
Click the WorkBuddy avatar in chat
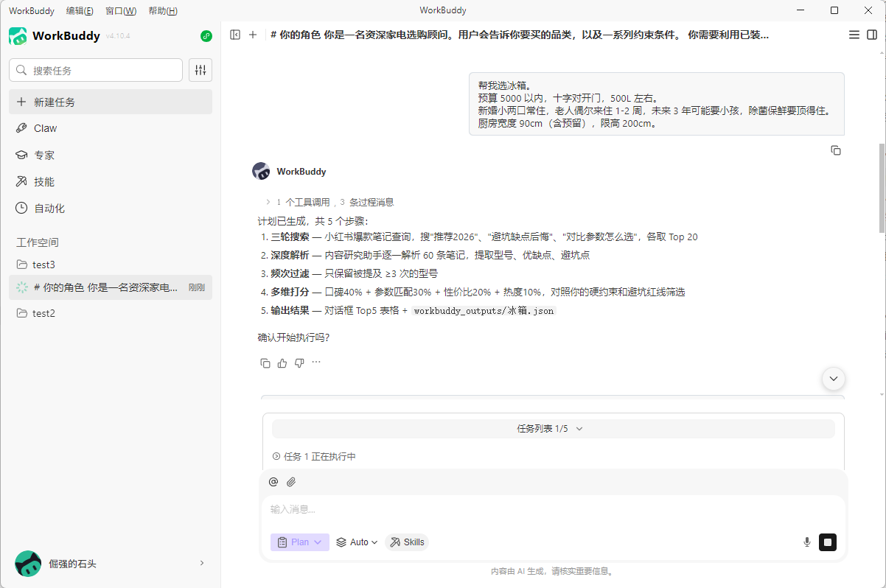(261, 171)
